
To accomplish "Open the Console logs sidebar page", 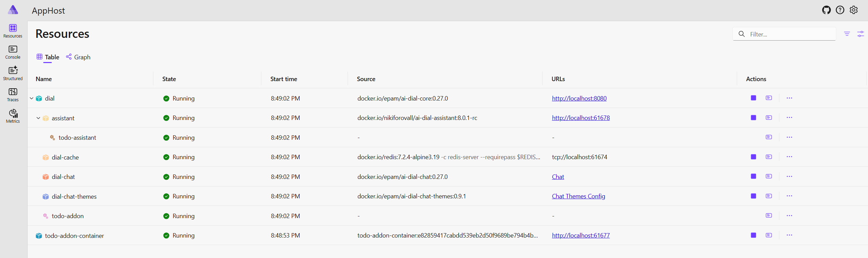I will point(13,52).
